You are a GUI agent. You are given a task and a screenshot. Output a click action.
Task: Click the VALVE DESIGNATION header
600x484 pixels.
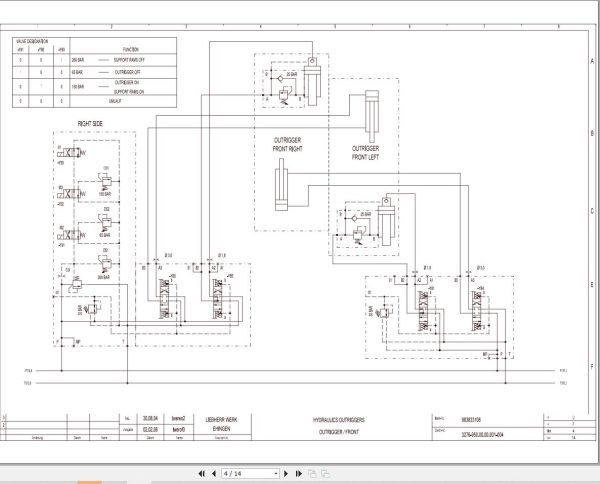[32, 41]
